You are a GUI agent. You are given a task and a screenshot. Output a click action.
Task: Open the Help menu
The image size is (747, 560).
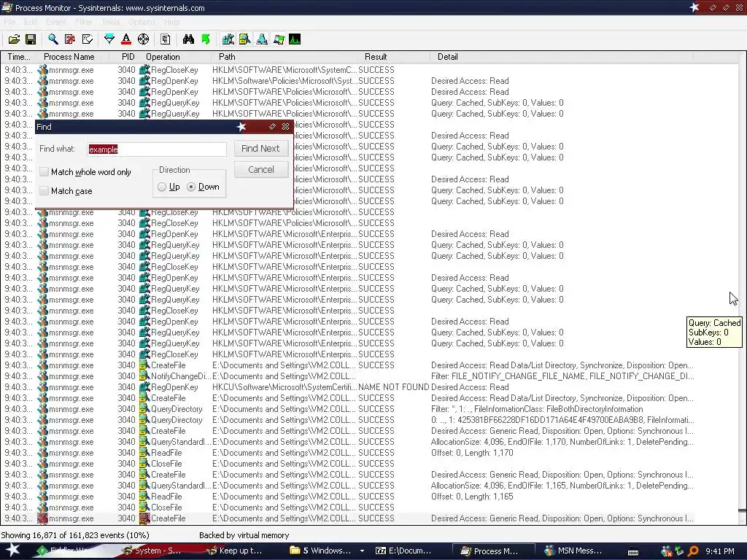[171, 22]
